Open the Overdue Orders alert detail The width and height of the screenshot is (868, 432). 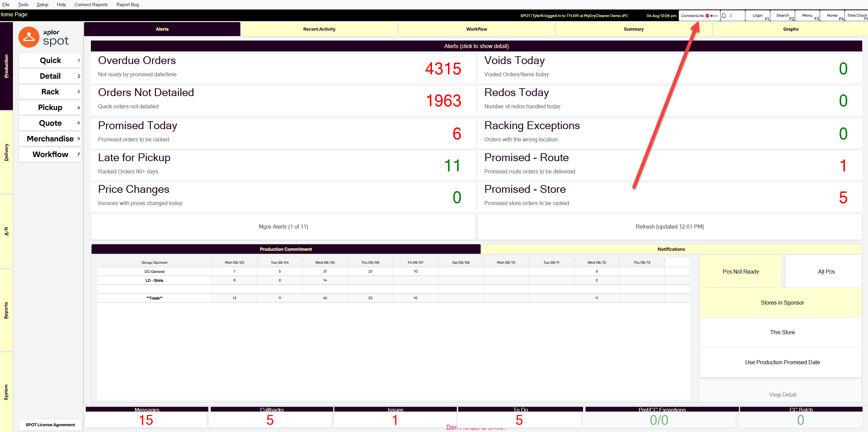coord(283,68)
